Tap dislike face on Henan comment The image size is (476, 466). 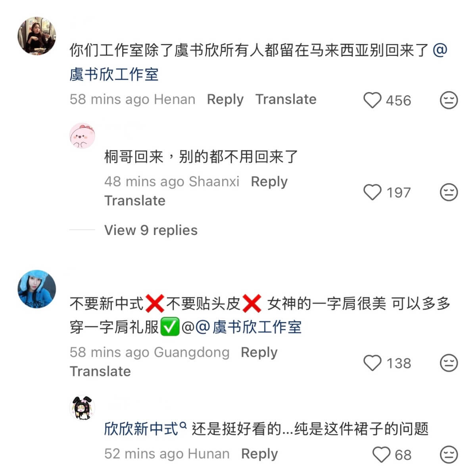point(449,100)
